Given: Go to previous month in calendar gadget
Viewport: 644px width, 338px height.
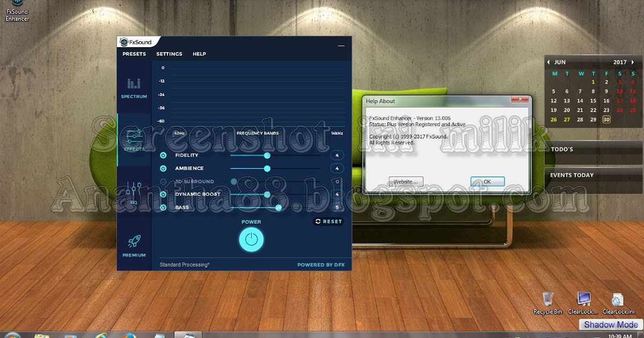Looking at the screenshot, I should click(548, 62).
